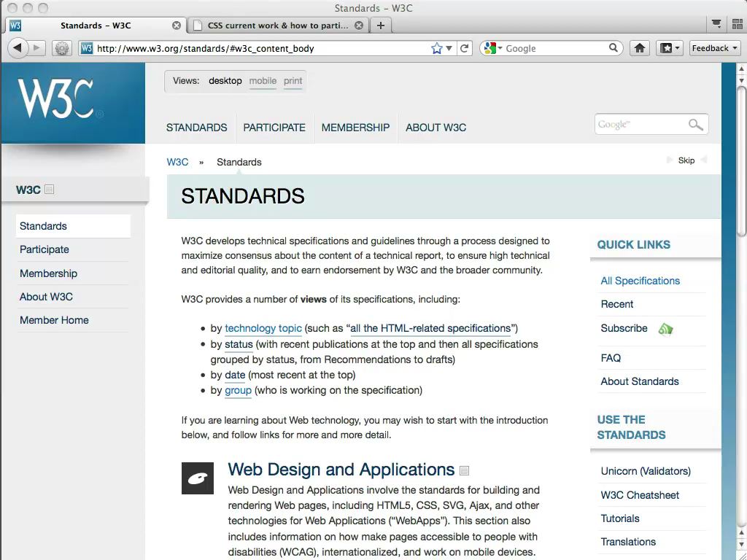The width and height of the screenshot is (747, 560).
Task: Open MEMBERSHIP in top navigation
Action: pyautogui.click(x=355, y=128)
